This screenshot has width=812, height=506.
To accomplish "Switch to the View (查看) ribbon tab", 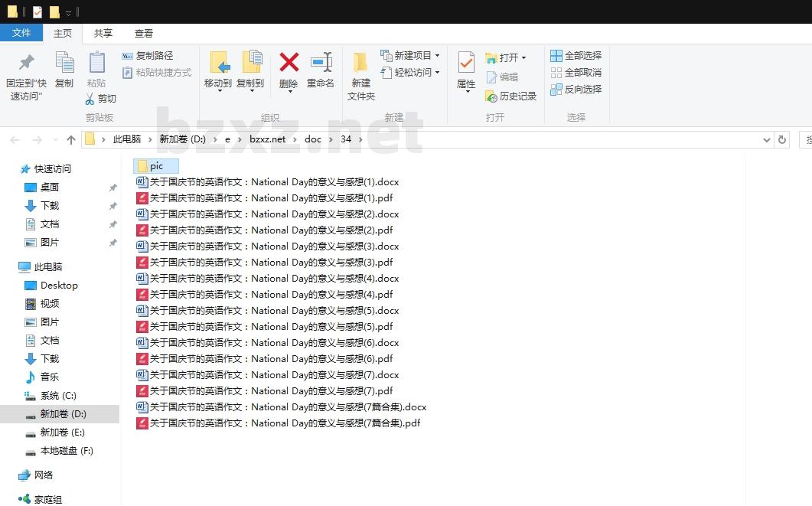I will 144,33.
